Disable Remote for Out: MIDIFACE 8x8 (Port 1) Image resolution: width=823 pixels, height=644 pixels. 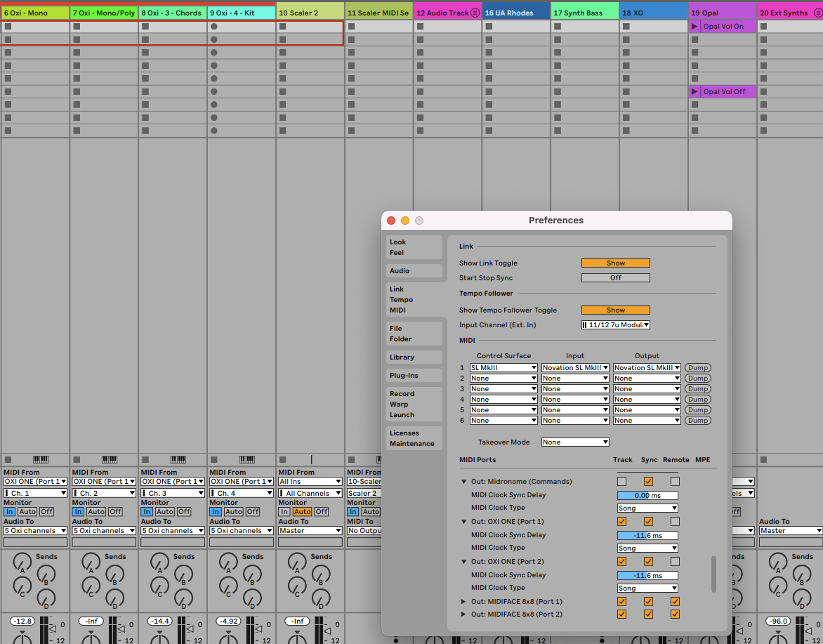pyautogui.click(x=676, y=601)
